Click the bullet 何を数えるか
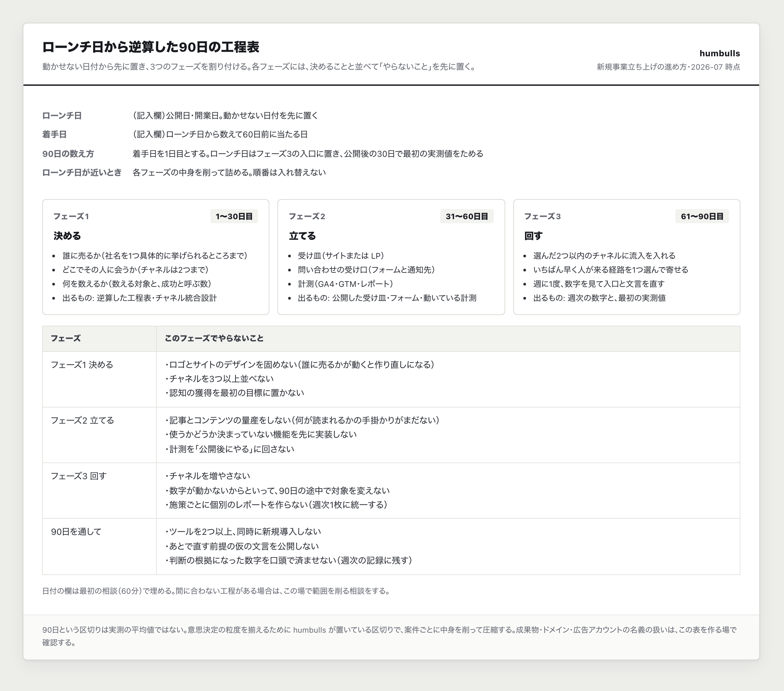Viewport: 784px width, 691px height. tap(137, 284)
